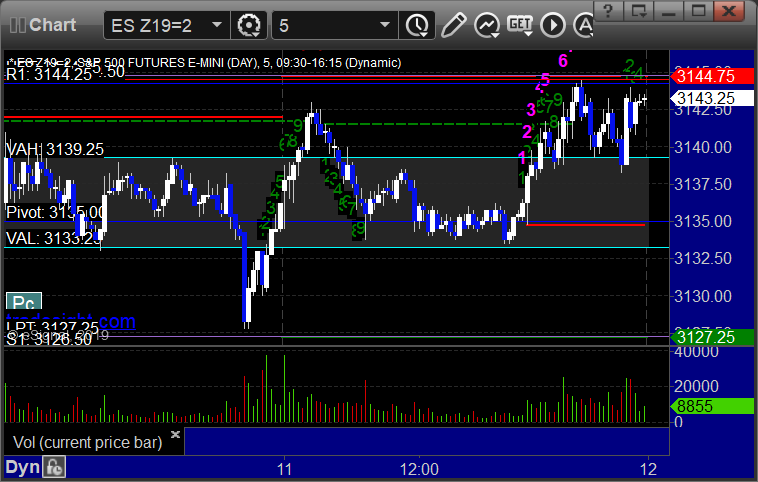Click the 11 time axis label
Screen dimensions: 758x482
click(x=285, y=469)
